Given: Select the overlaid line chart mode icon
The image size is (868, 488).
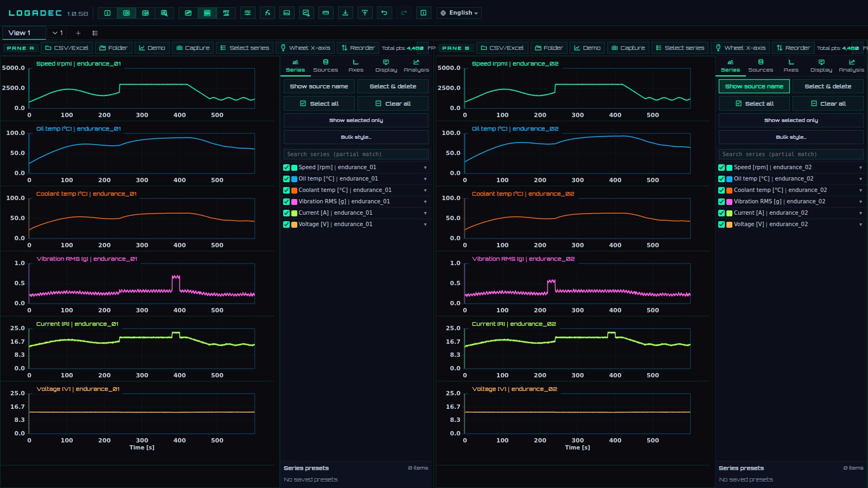Looking at the screenshot, I should tap(188, 13).
